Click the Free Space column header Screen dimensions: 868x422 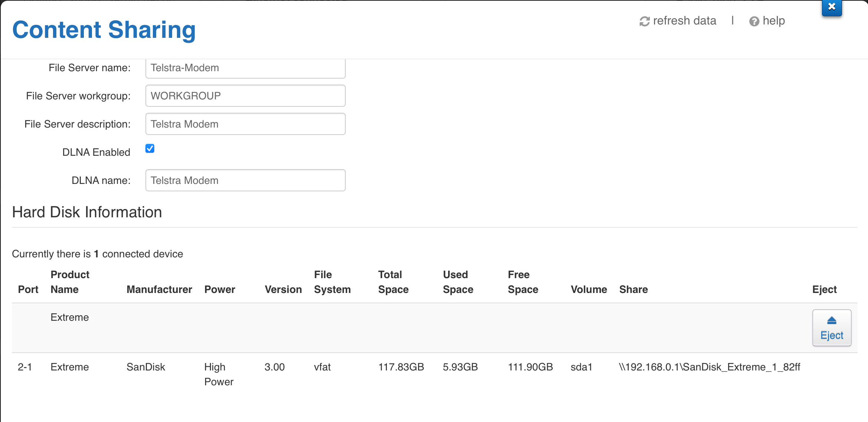(x=523, y=282)
